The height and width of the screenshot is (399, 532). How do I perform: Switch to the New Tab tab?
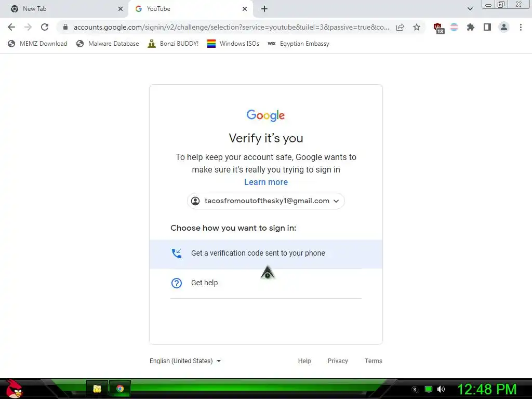point(63,9)
